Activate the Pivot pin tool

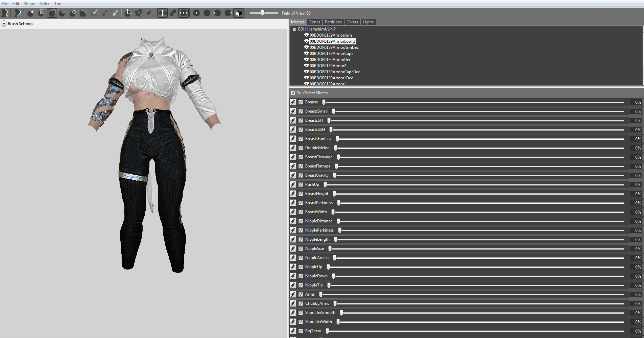click(x=139, y=13)
